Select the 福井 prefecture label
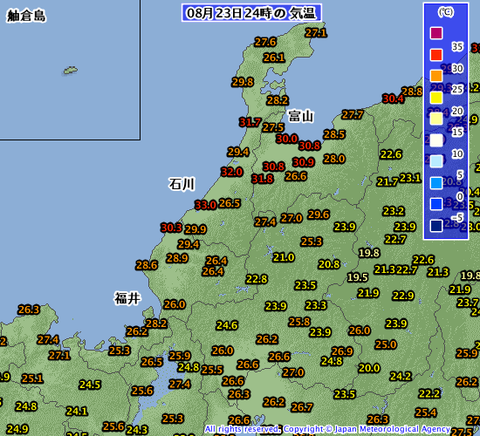The width and height of the screenshot is (480, 436). click(127, 298)
